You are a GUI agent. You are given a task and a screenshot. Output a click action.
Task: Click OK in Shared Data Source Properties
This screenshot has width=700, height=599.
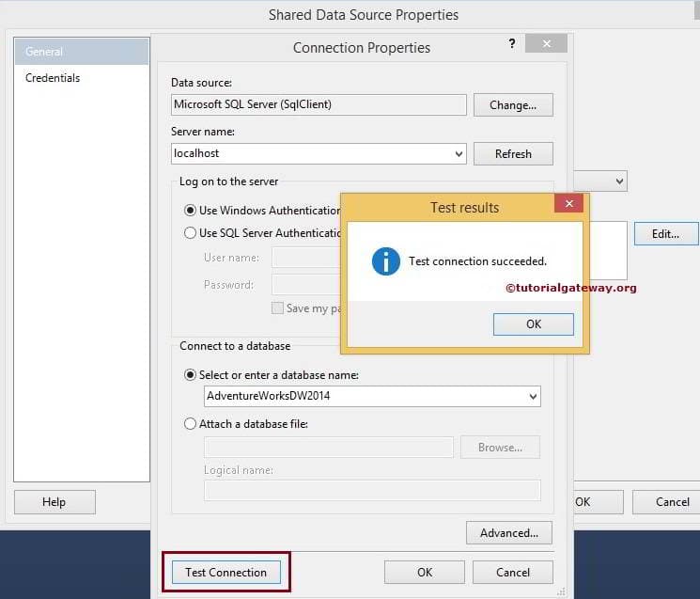pyautogui.click(x=599, y=502)
